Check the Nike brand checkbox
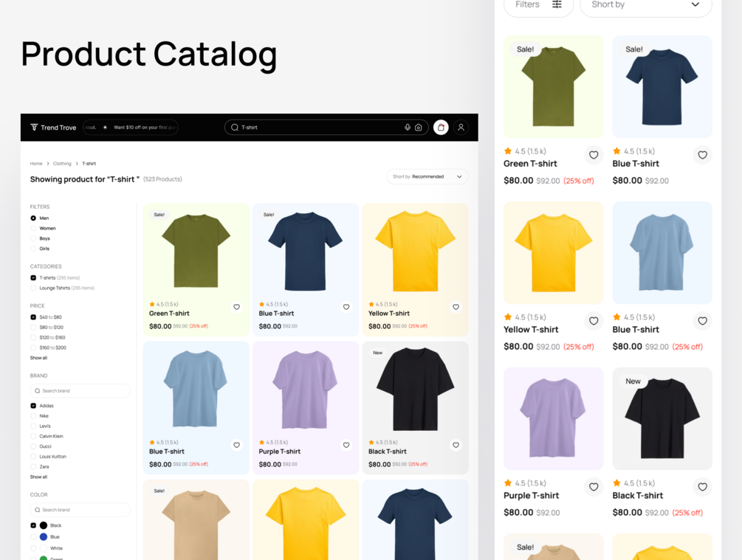This screenshot has width=742, height=560. (33, 416)
